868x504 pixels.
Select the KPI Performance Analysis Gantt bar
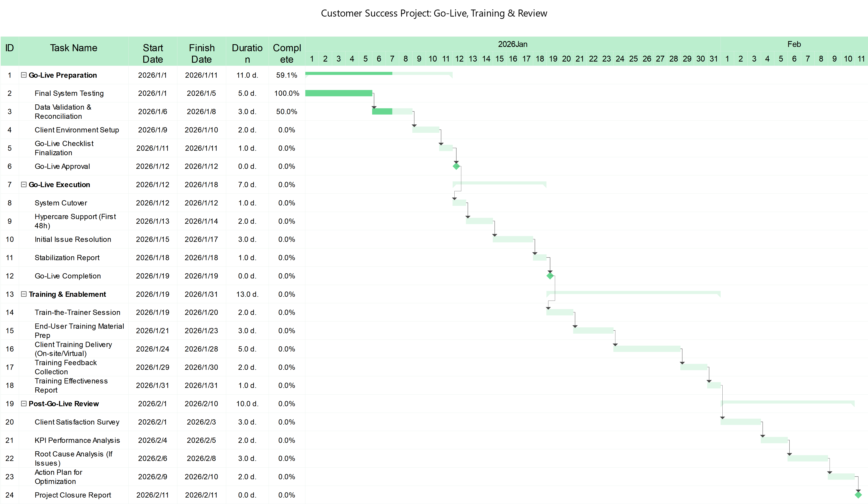click(774, 440)
